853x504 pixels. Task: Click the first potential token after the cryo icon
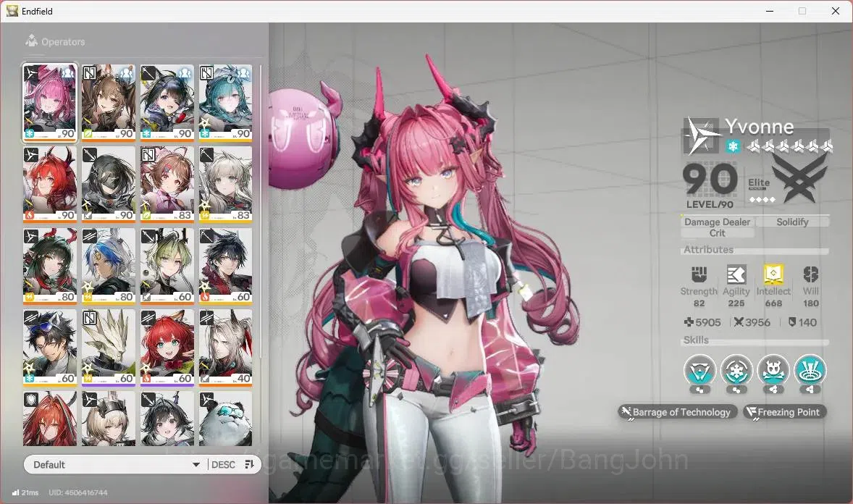[x=753, y=146]
